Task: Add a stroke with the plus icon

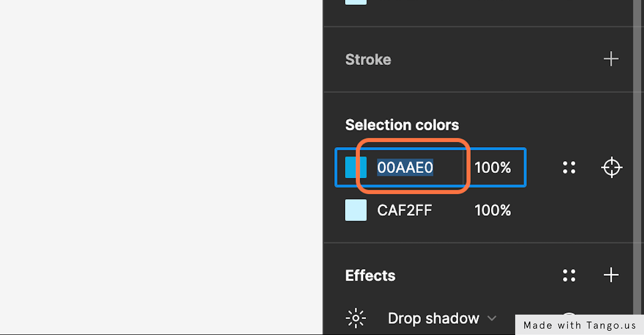Action: [x=611, y=59]
